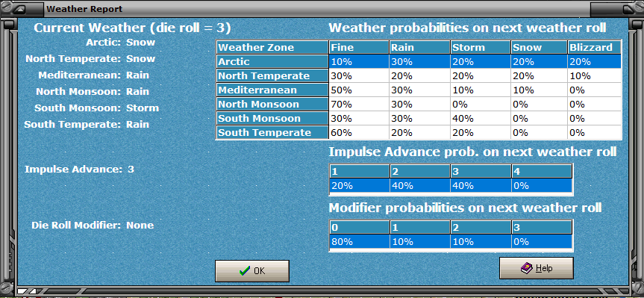Click Impulse Advance 0% cell under 4
The image size is (644, 298).
pyautogui.click(x=541, y=185)
